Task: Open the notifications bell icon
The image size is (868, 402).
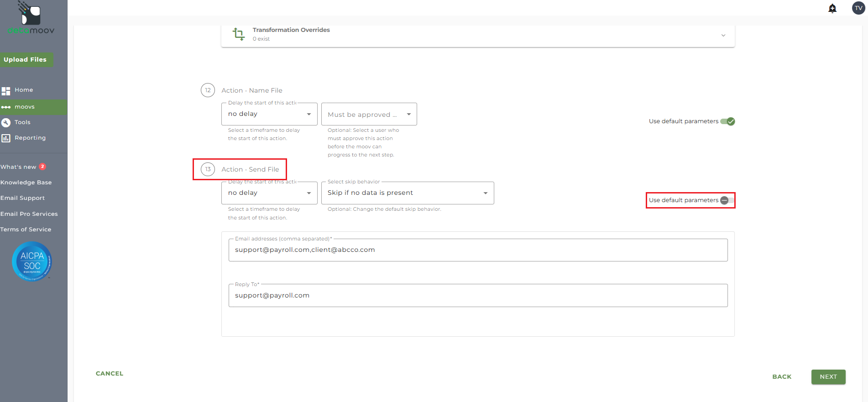Action: point(832,9)
